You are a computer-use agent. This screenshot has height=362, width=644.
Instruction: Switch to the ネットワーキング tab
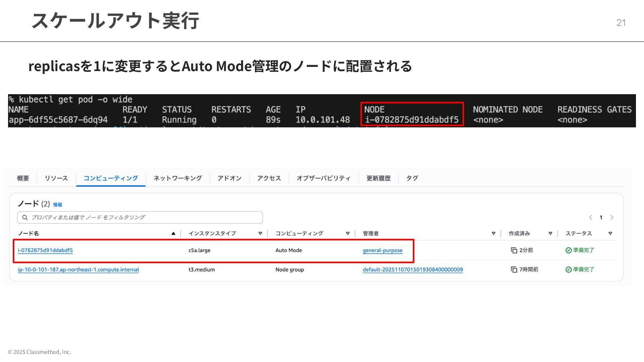pos(177,178)
